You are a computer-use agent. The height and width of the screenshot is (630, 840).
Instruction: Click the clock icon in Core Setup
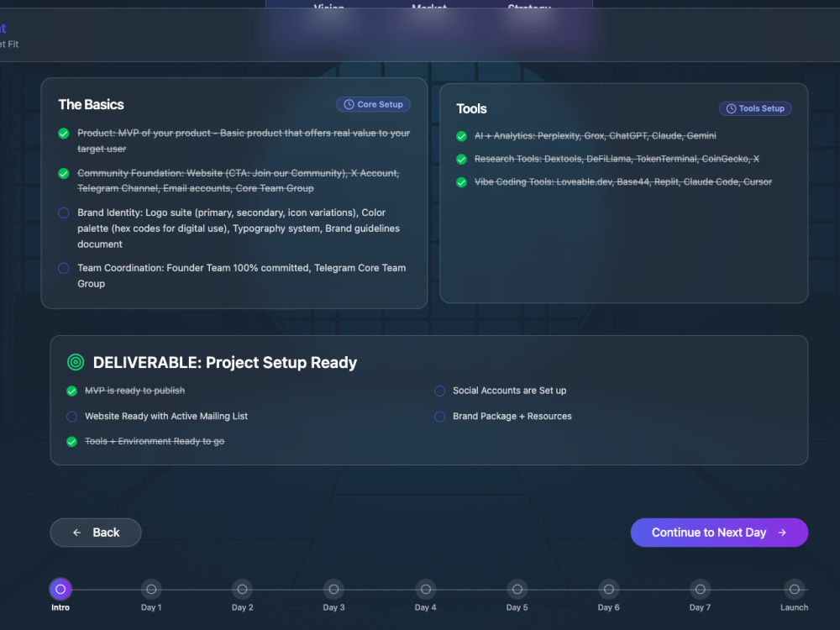point(349,104)
